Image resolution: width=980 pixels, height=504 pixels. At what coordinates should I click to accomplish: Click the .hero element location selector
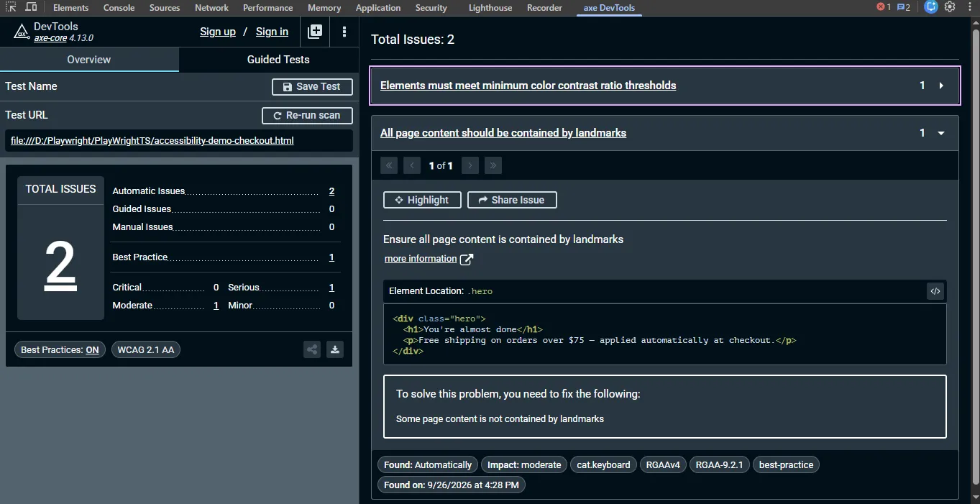tap(480, 291)
